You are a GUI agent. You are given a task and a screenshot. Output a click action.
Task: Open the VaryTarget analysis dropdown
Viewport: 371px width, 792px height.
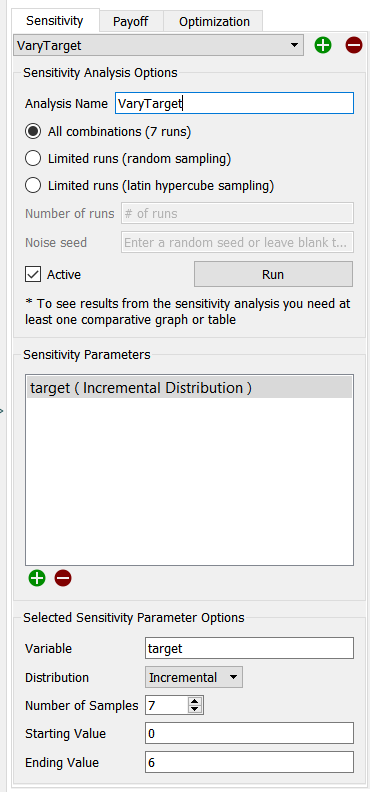coord(158,45)
